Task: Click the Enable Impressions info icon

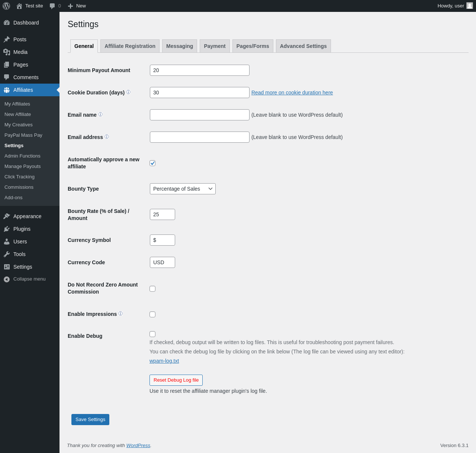Action: (120, 314)
